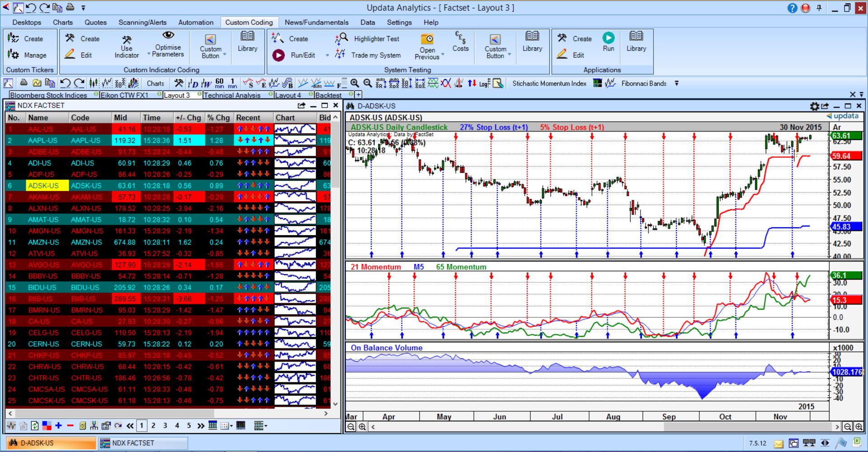Expand the Open Previous dropdown
868x452 pixels.
coord(443,55)
